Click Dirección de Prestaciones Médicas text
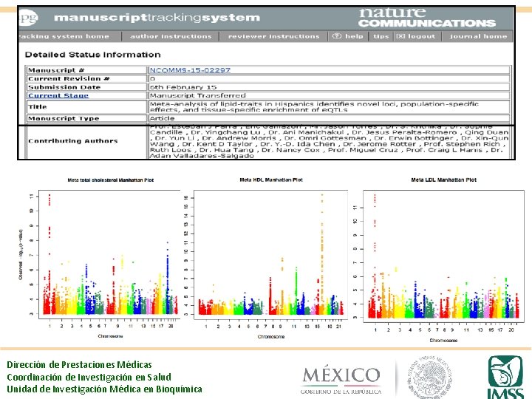Image resolution: width=532 pixels, height=399 pixels. click(79, 365)
